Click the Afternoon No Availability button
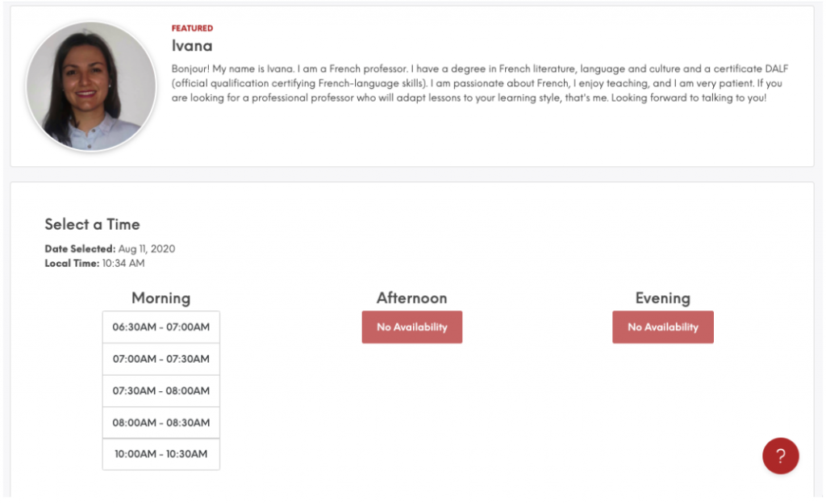This screenshot has width=826, height=504. tap(412, 327)
